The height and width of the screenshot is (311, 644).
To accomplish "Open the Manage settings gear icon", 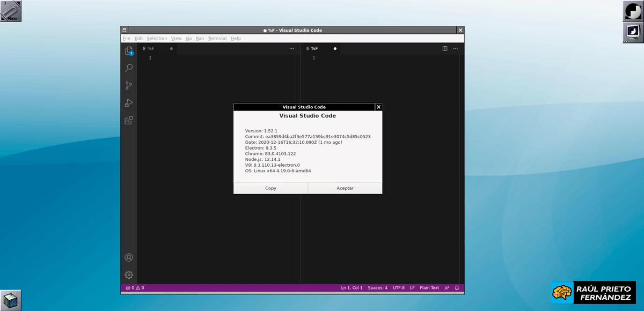I will [x=128, y=275].
